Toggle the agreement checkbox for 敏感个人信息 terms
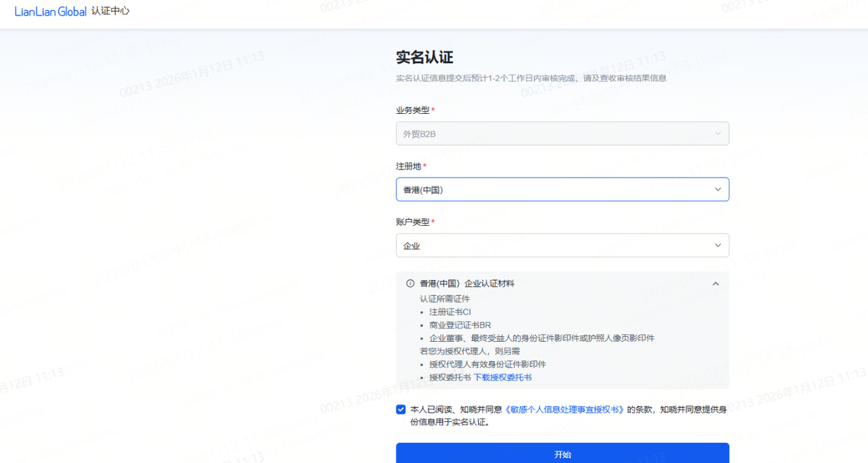868x463 pixels. pos(401,409)
